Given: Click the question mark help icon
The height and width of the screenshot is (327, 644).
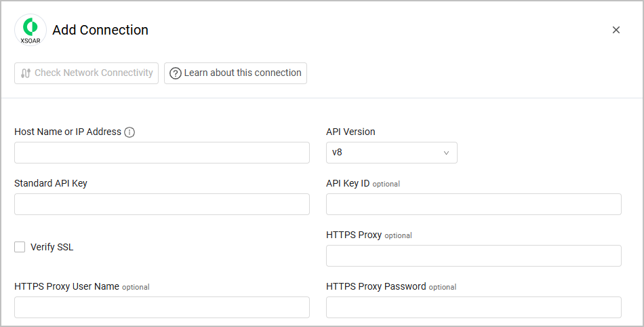Looking at the screenshot, I should [176, 73].
